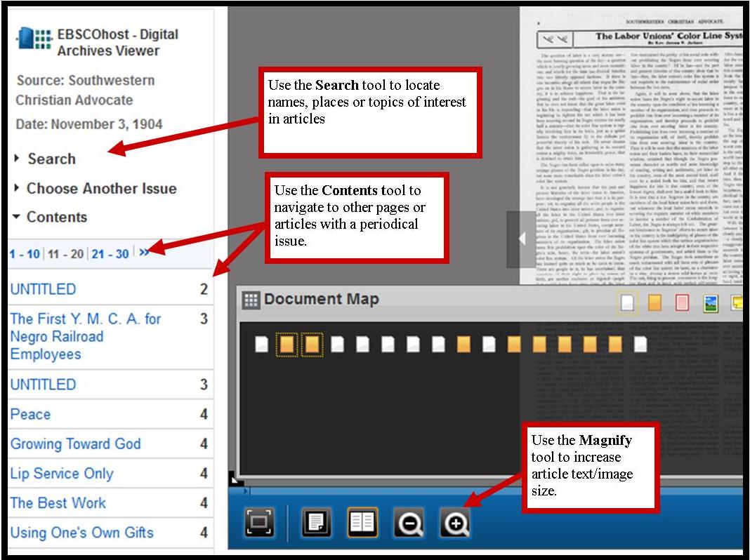Image resolution: width=750 pixels, height=560 pixels.
Task: Click the Date: November 3, 1904 text
Action: point(89,124)
